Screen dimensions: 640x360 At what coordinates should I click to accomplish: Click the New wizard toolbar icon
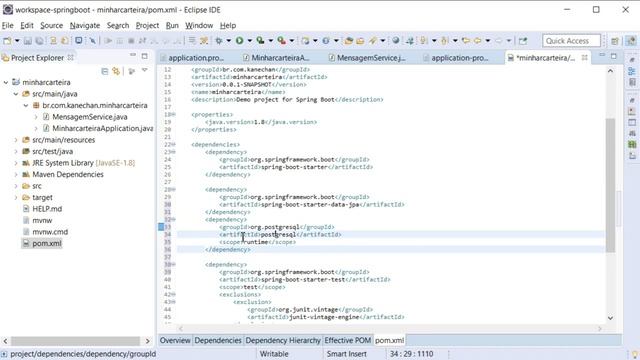(x=7, y=41)
